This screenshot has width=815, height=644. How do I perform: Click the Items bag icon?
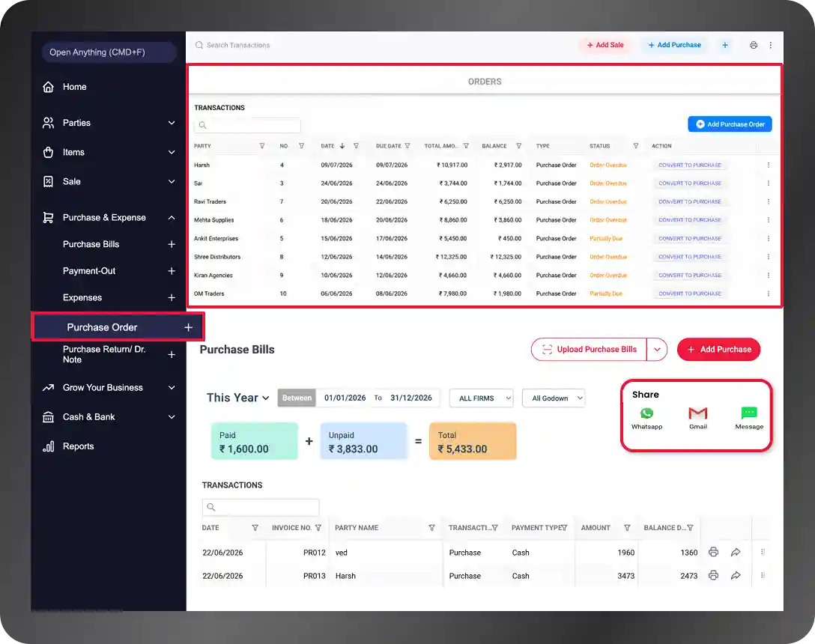click(49, 152)
